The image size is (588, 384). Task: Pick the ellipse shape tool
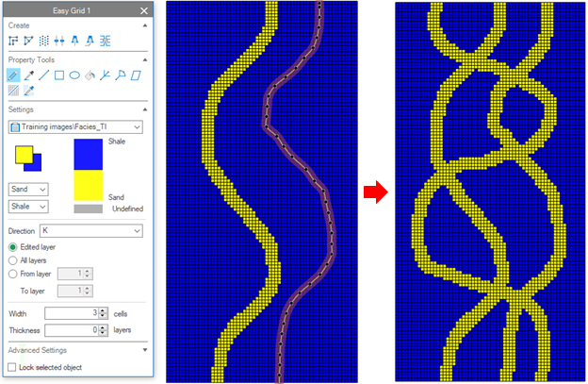[73, 75]
